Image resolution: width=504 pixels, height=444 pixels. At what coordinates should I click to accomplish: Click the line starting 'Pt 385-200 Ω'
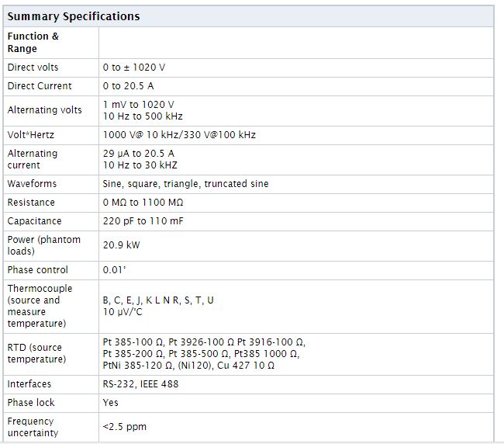(202, 354)
